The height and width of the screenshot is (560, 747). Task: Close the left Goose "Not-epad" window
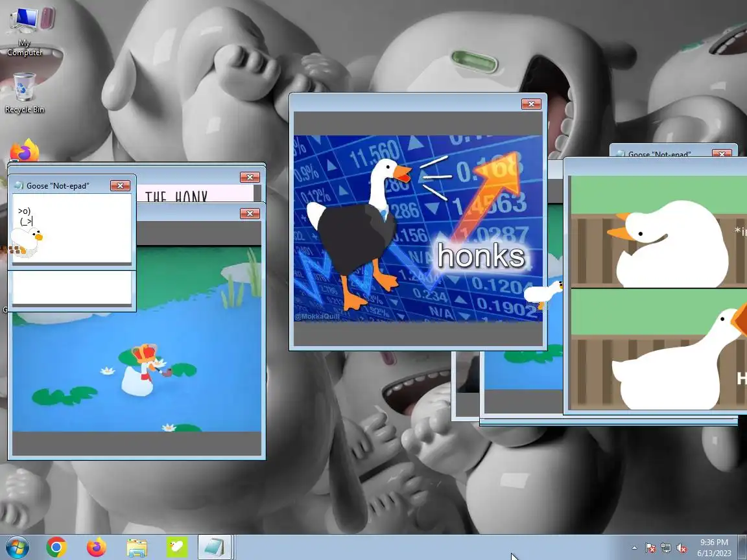click(x=120, y=186)
